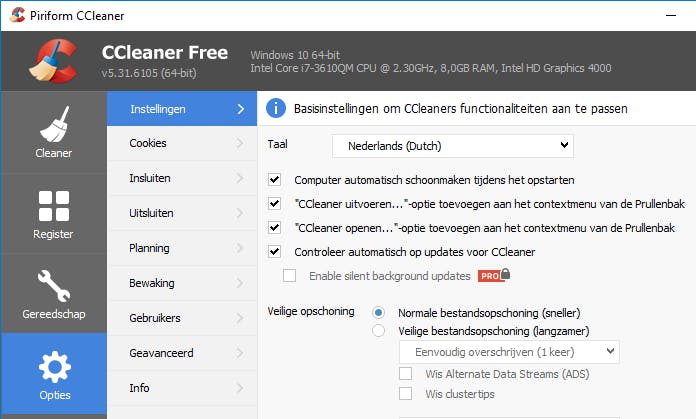Click the PRO lock badge
This screenshot has width=696, height=419.
pyautogui.click(x=494, y=275)
